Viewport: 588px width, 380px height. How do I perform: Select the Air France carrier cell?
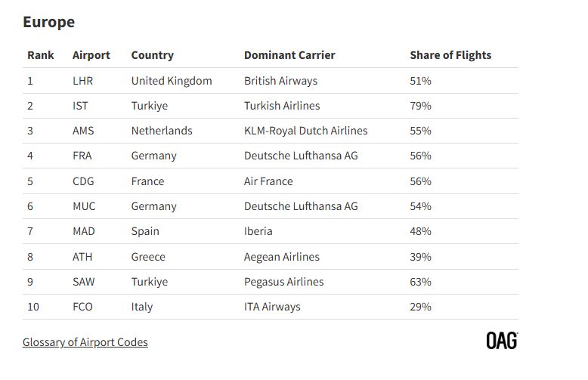coord(268,181)
